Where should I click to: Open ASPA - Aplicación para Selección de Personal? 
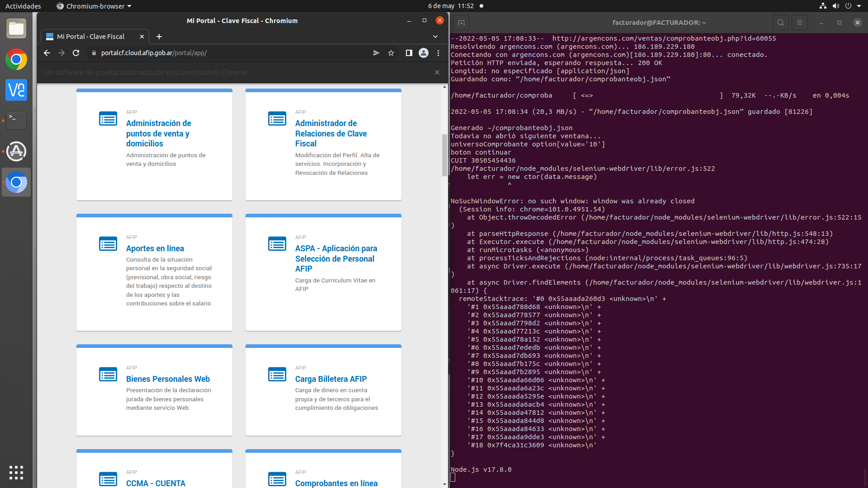tap(336, 258)
